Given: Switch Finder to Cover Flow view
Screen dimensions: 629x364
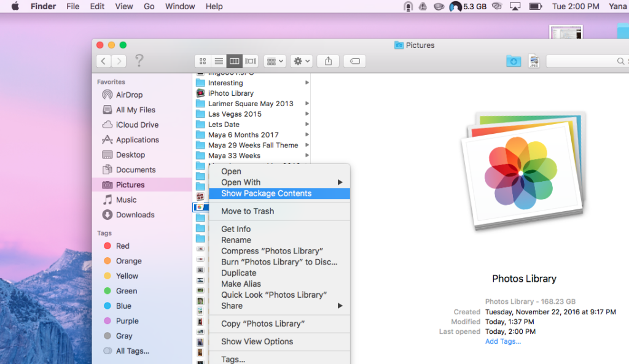Looking at the screenshot, I should point(251,61).
